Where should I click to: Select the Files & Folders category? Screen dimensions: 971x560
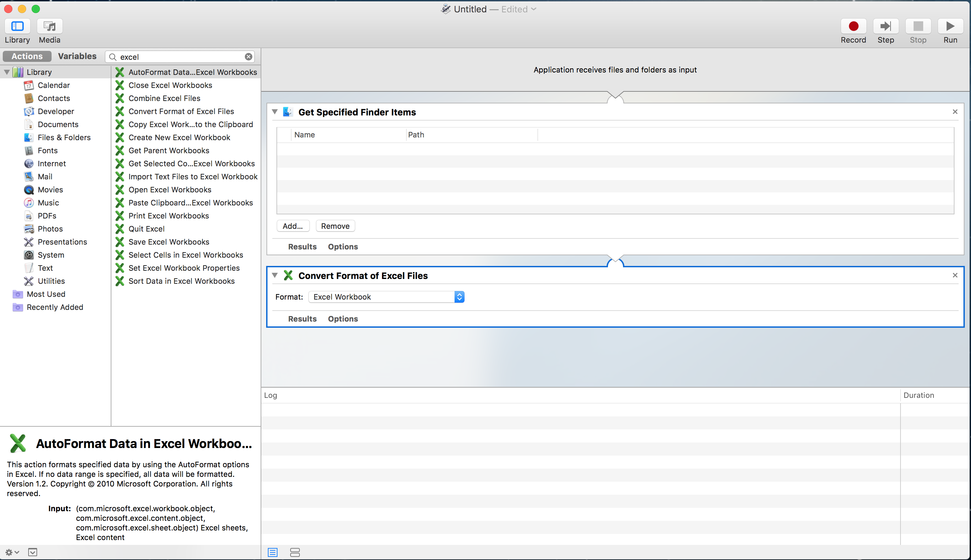(x=64, y=137)
